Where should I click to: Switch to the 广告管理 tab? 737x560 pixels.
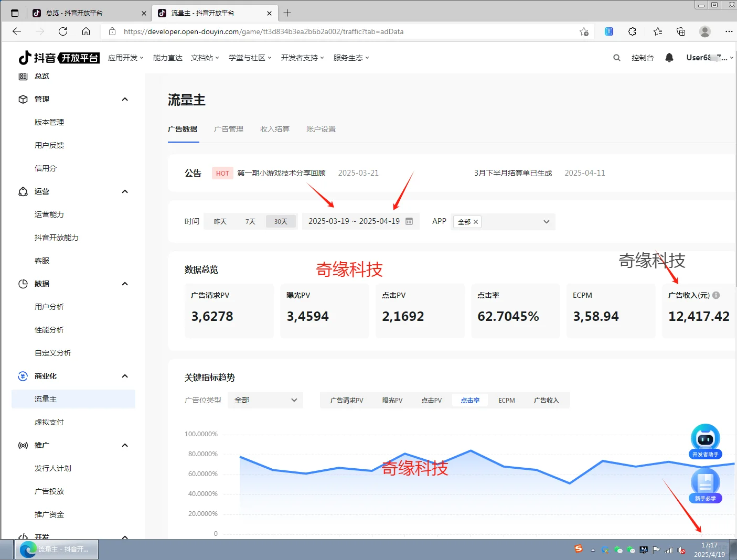(229, 129)
